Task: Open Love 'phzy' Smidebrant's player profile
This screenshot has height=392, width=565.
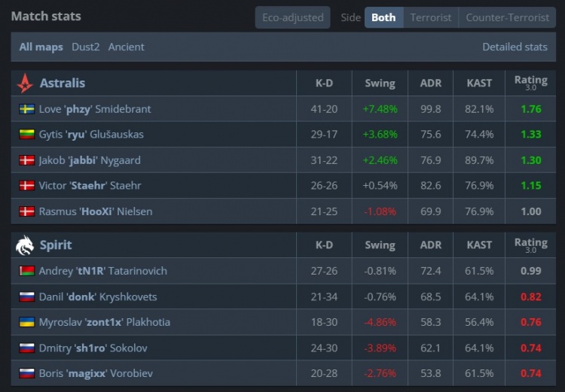Action: [95, 109]
